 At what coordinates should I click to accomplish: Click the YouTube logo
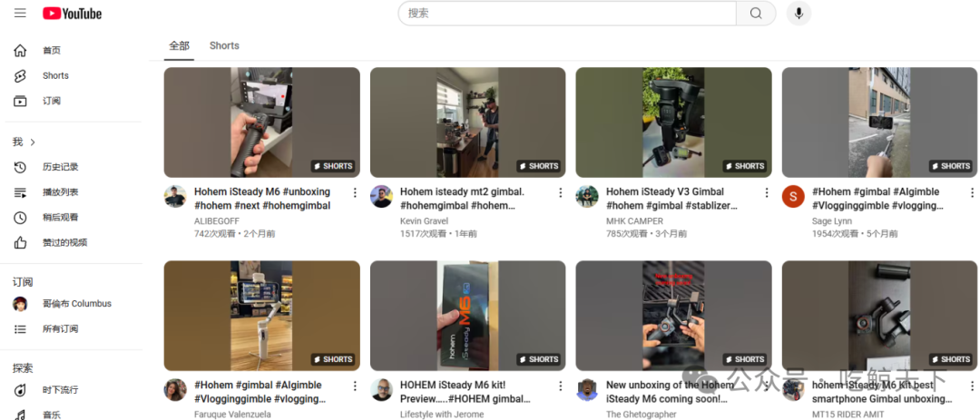72,13
